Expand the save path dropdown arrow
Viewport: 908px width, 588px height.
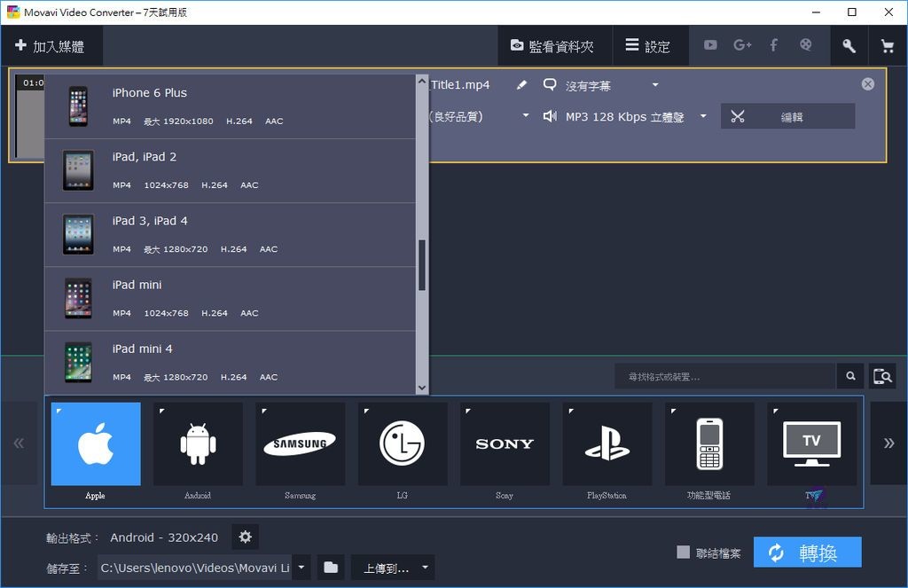point(301,567)
